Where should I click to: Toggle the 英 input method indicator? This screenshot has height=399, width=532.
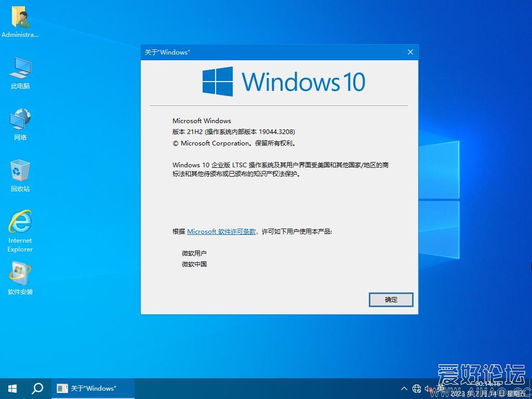441,389
